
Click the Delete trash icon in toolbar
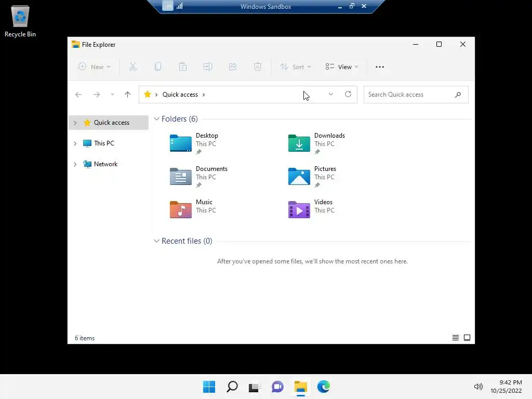(258, 67)
